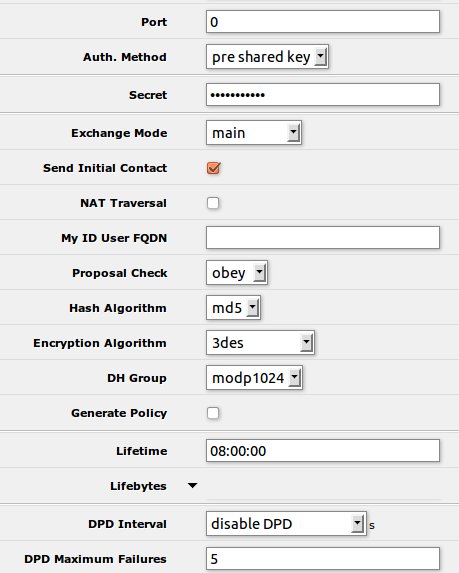Click the Secret password field

point(323,95)
